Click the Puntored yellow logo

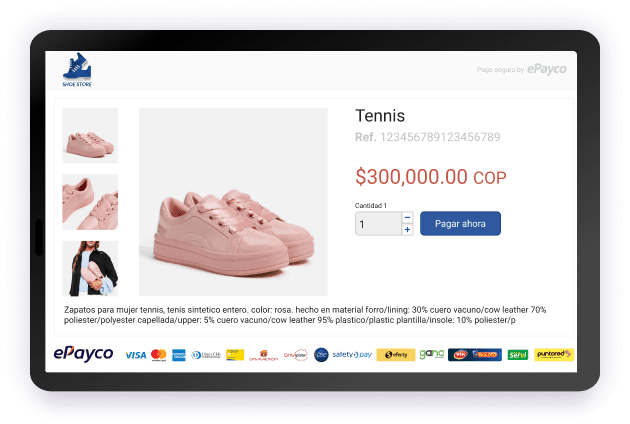pos(554,354)
